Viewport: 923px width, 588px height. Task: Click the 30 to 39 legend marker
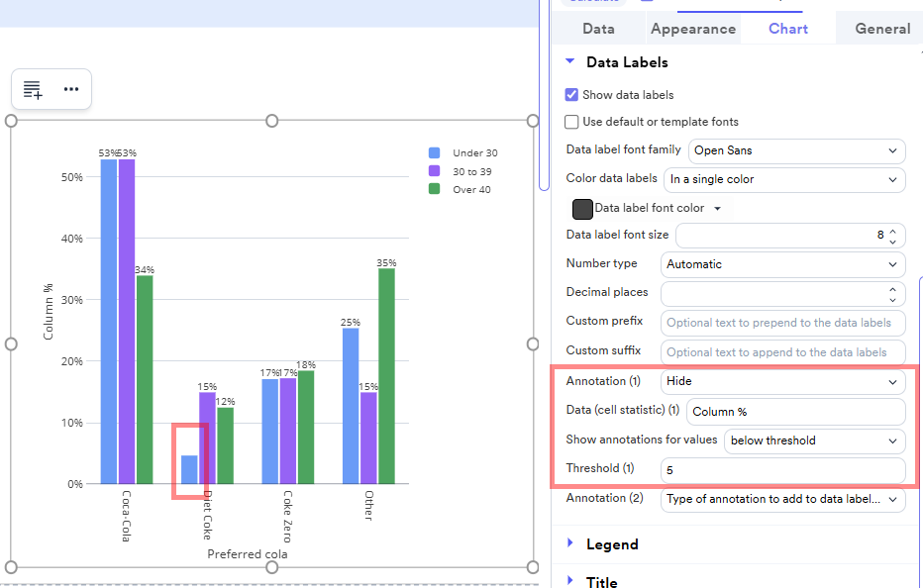pyautogui.click(x=434, y=171)
